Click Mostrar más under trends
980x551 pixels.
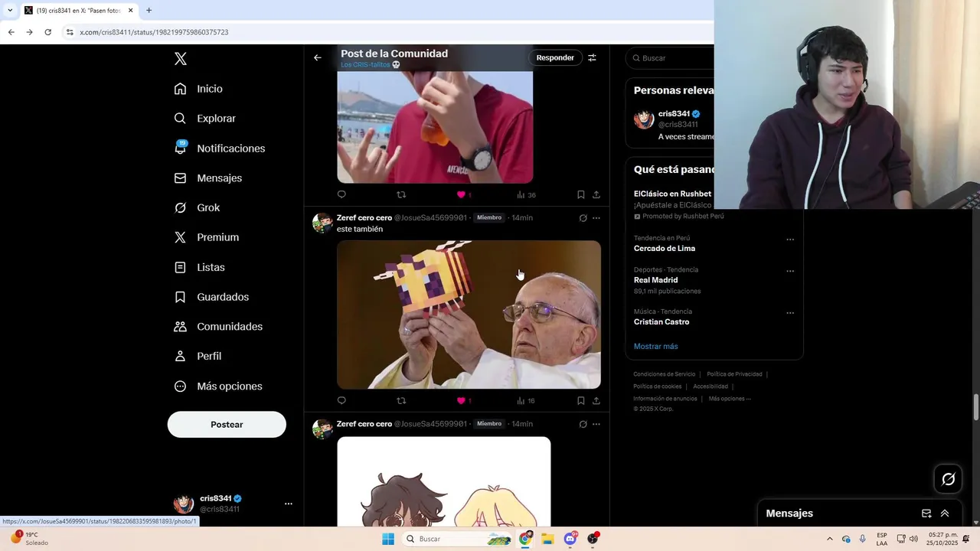tap(656, 347)
